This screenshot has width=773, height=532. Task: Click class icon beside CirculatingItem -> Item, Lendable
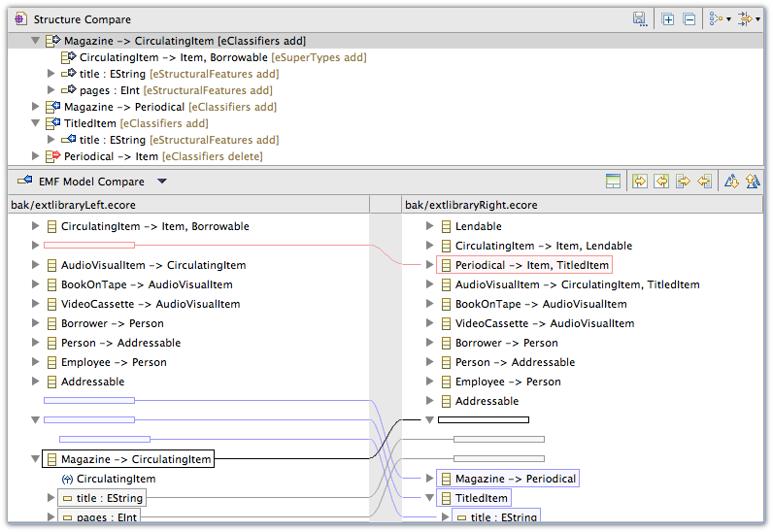click(446, 246)
